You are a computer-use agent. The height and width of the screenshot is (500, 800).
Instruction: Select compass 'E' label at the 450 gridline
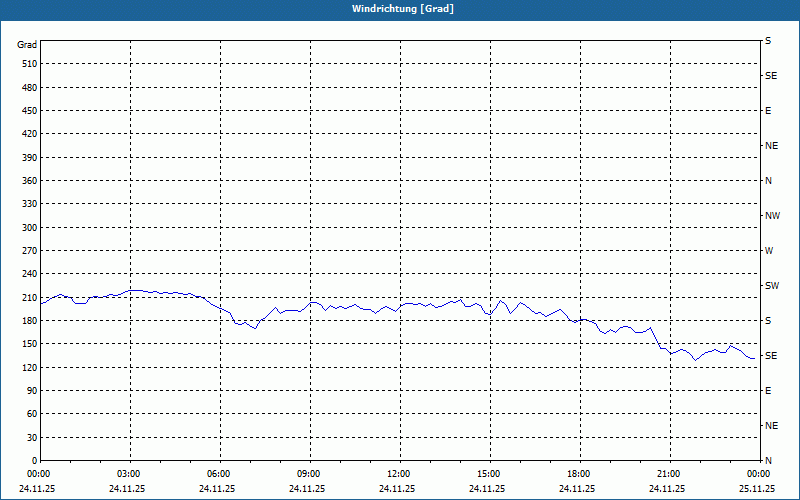coord(768,111)
